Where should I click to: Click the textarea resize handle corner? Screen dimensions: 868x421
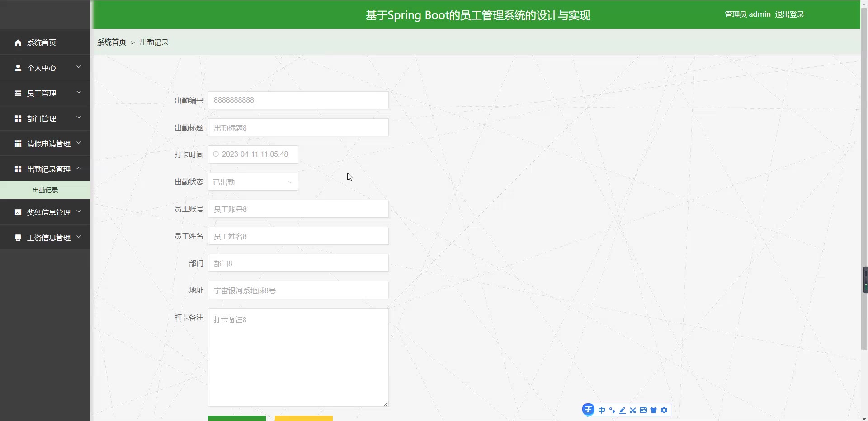tap(386, 403)
